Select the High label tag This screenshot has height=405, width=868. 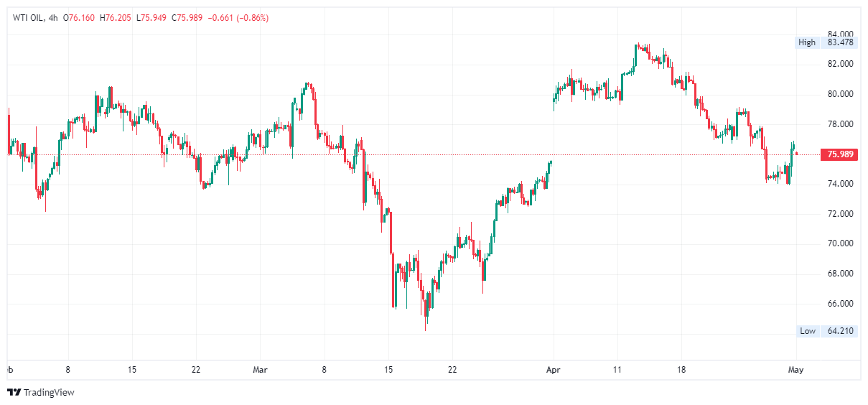pos(807,42)
